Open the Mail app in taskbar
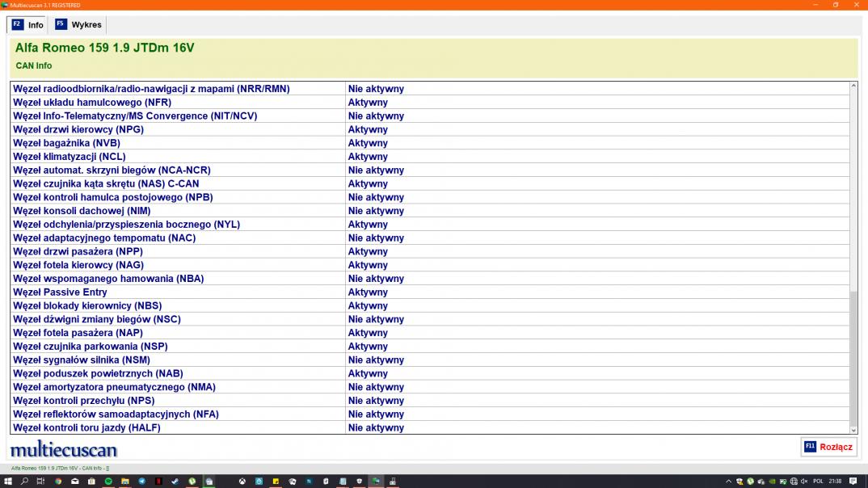Screen dimensions: 868x488 tap(74, 482)
